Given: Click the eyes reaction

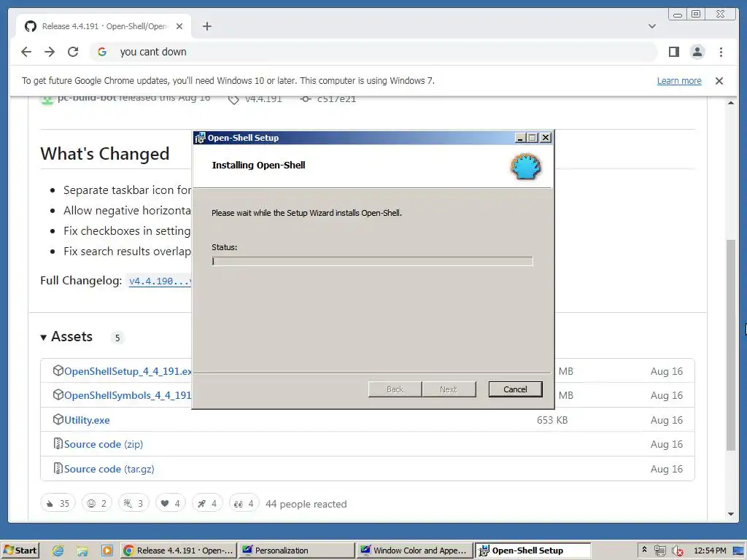Looking at the screenshot, I should point(244,503).
